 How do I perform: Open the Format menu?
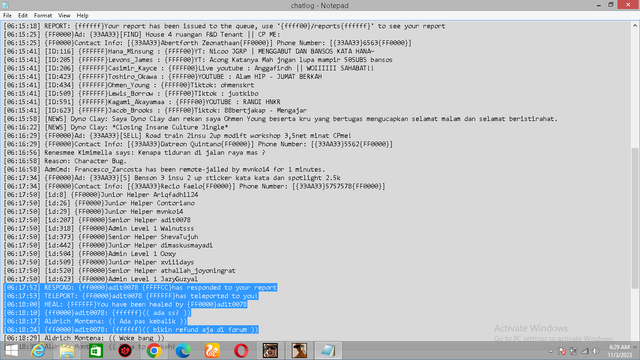point(43,16)
